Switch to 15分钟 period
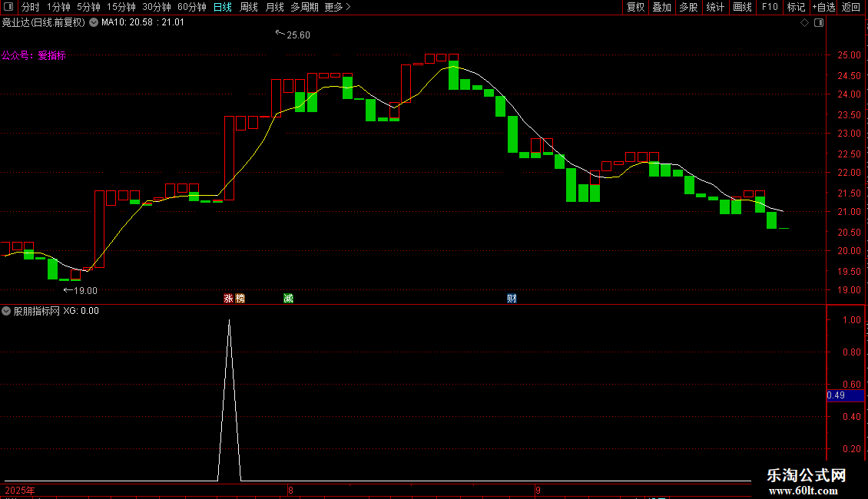 click(121, 7)
